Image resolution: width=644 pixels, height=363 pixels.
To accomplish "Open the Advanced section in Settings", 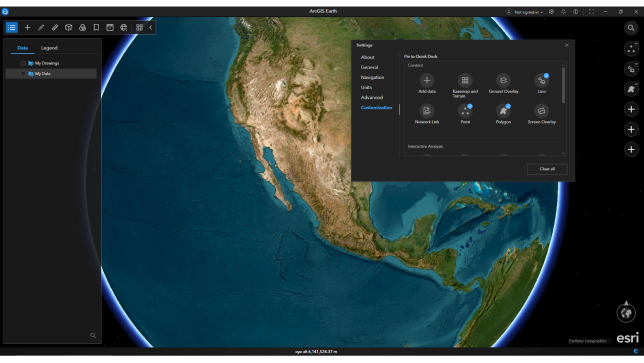I will (x=372, y=97).
